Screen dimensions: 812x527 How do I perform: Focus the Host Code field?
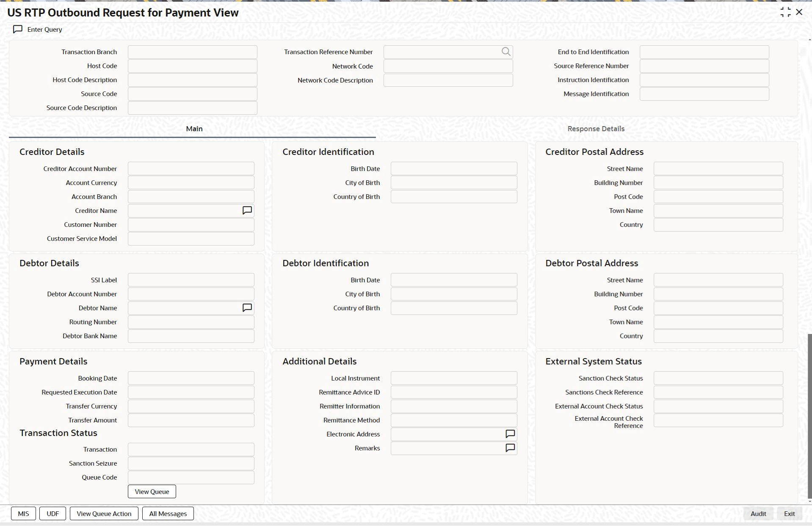(193, 66)
